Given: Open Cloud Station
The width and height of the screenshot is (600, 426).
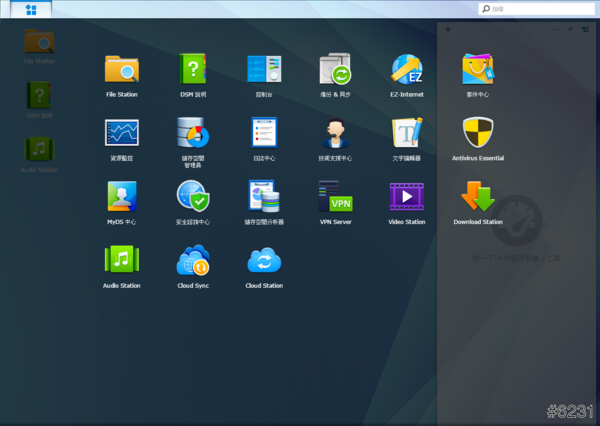Looking at the screenshot, I should click(264, 260).
